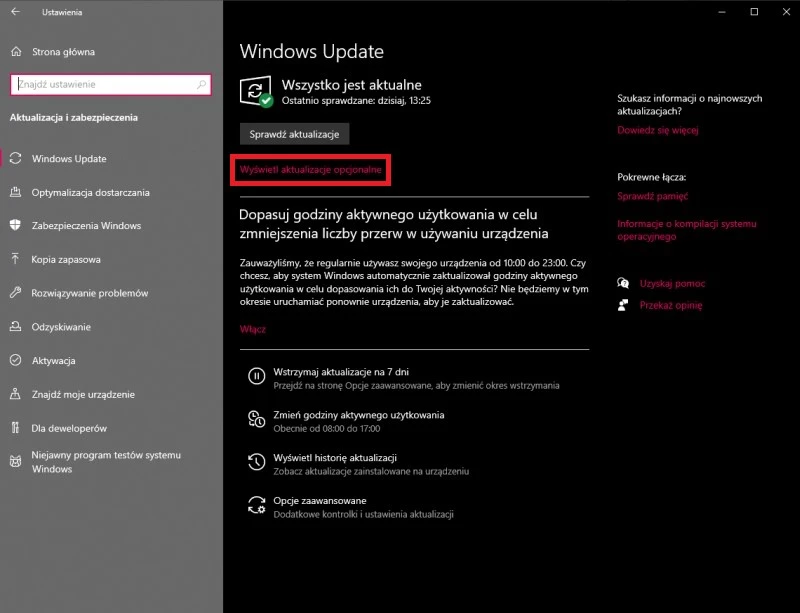Click the Rozwiązywanie problemów wrench icon
This screenshot has width=800, height=613.
click(16, 292)
